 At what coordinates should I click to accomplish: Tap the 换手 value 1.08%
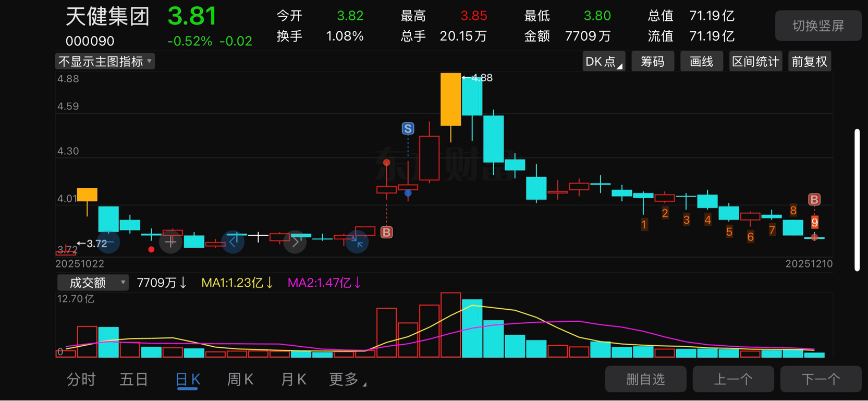click(345, 36)
